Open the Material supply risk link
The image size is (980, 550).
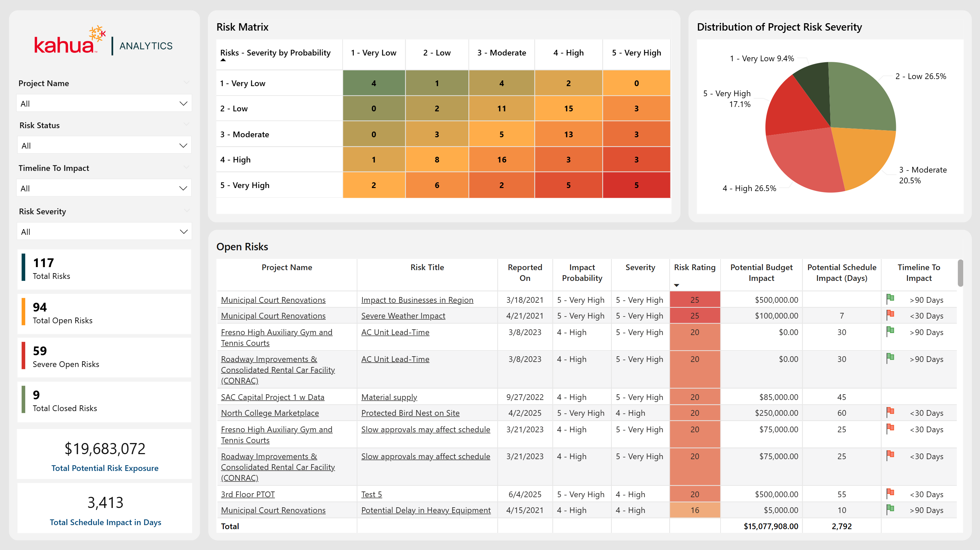point(389,397)
